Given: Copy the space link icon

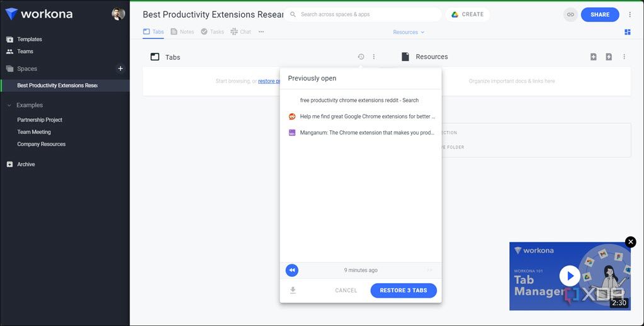Looking at the screenshot, I should [570, 14].
